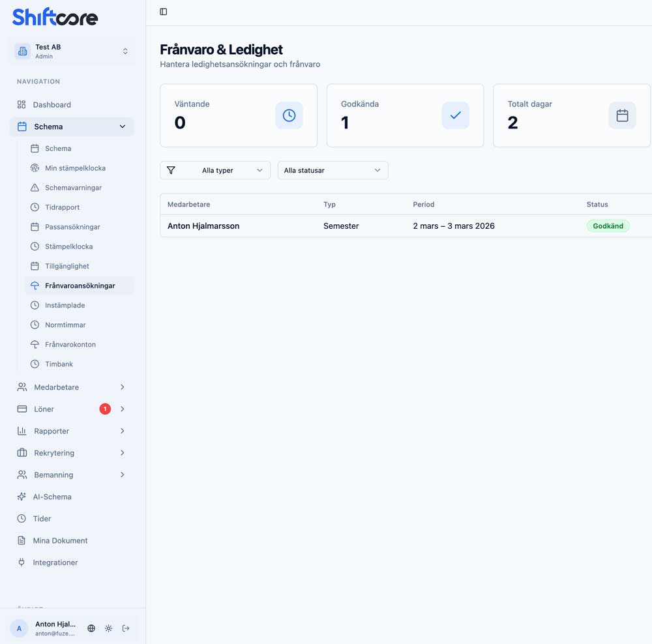652x644 pixels.
Task: Select Frånvaroansökningar in the sidebar
Action: point(79,285)
